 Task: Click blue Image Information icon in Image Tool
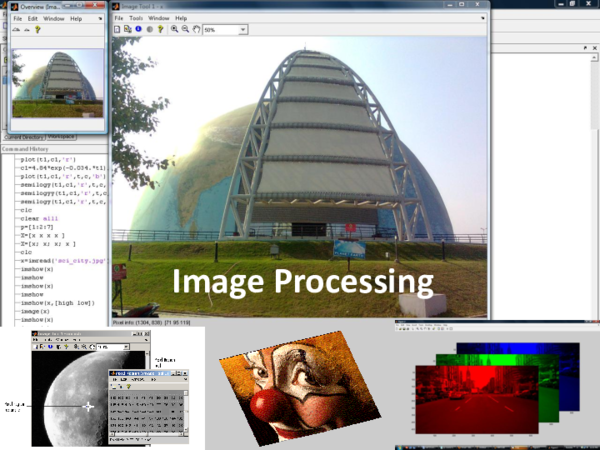(x=139, y=29)
